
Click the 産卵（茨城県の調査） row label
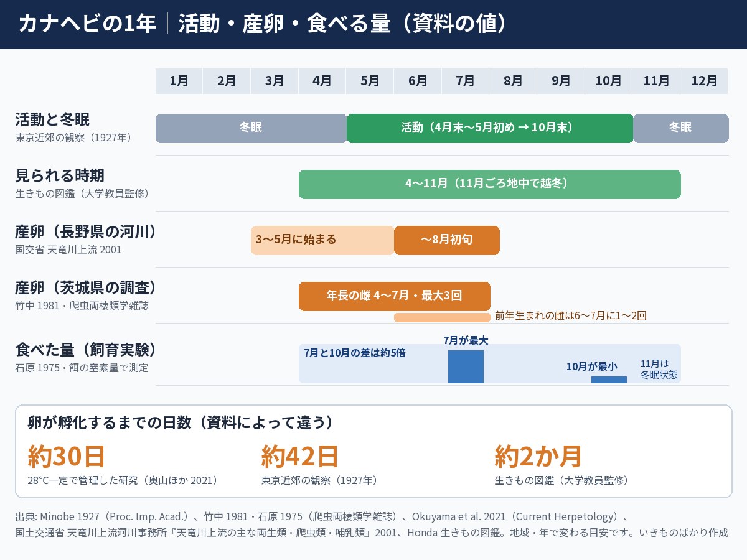pyautogui.click(x=85, y=287)
